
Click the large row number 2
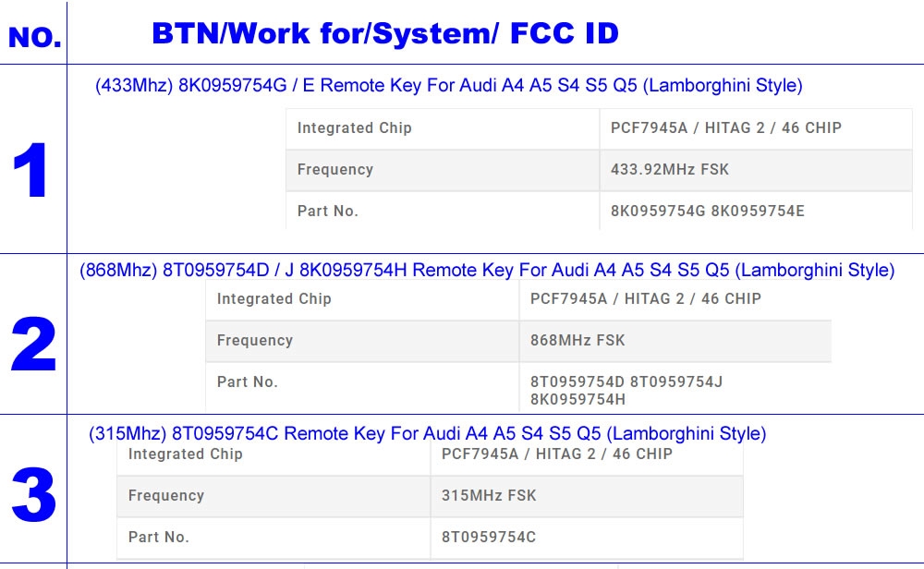pos(33,346)
